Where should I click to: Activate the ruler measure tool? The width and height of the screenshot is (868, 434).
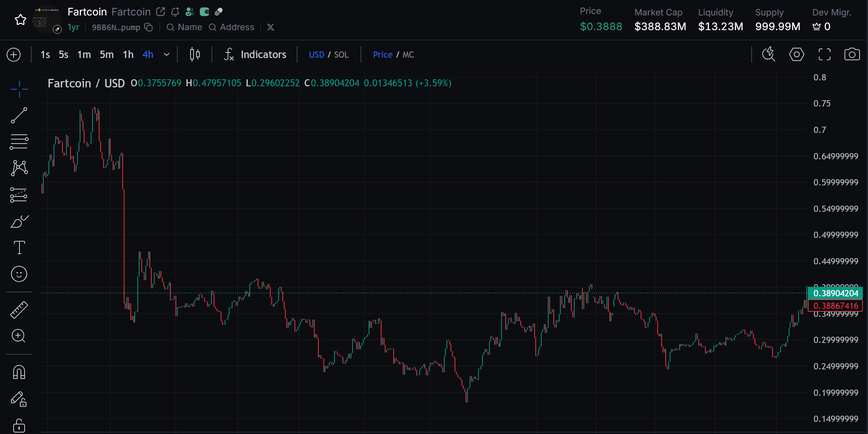pyautogui.click(x=19, y=310)
